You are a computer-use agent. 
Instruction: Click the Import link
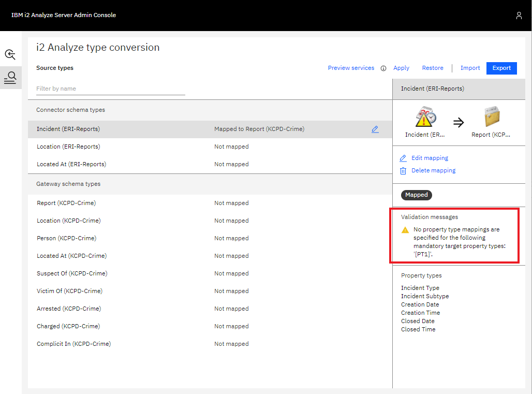470,68
